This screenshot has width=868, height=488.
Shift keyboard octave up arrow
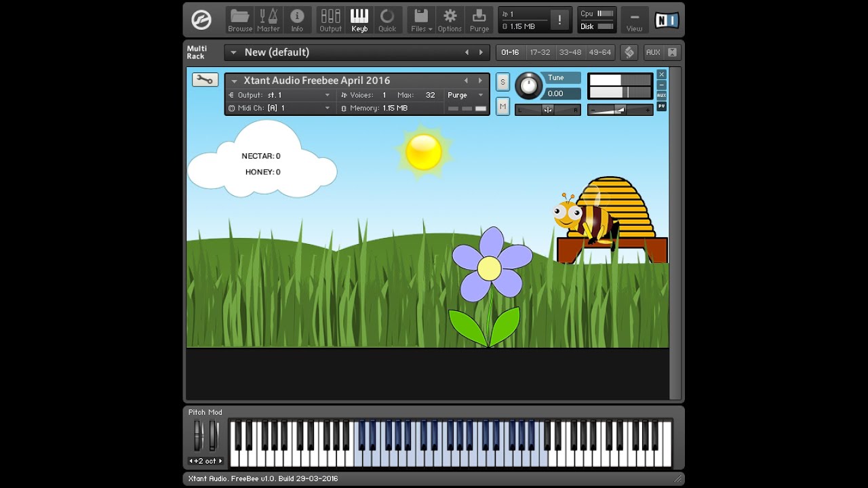coord(220,461)
